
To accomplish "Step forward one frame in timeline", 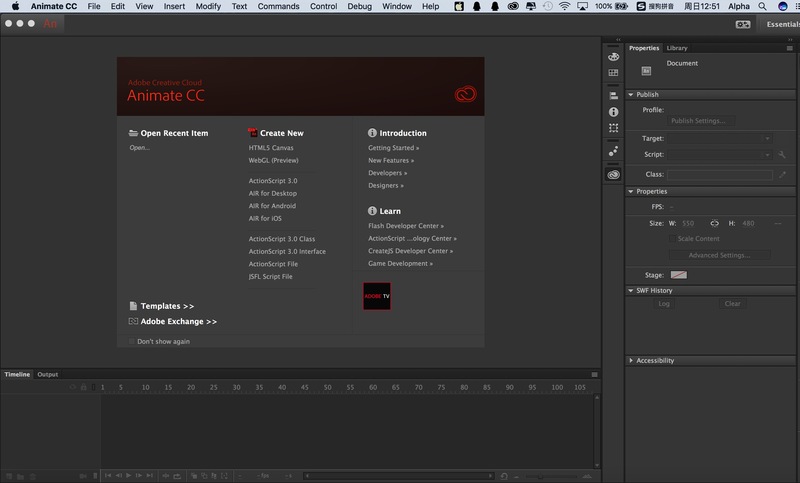I will [139, 475].
